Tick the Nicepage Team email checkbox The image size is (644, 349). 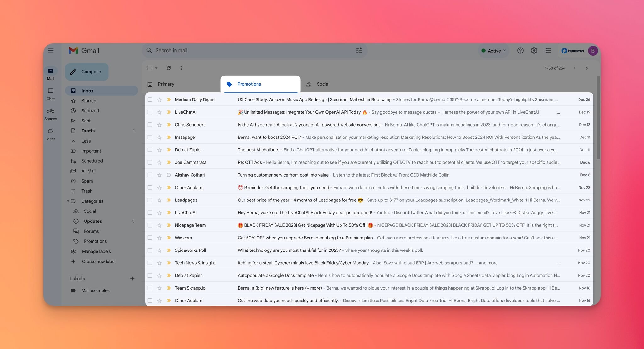tap(150, 225)
